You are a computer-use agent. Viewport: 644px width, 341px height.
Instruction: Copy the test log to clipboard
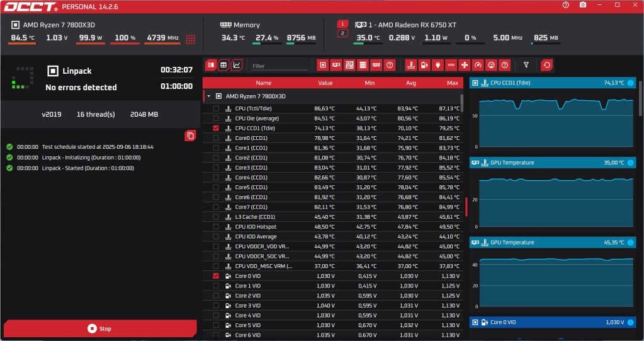pos(190,136)
